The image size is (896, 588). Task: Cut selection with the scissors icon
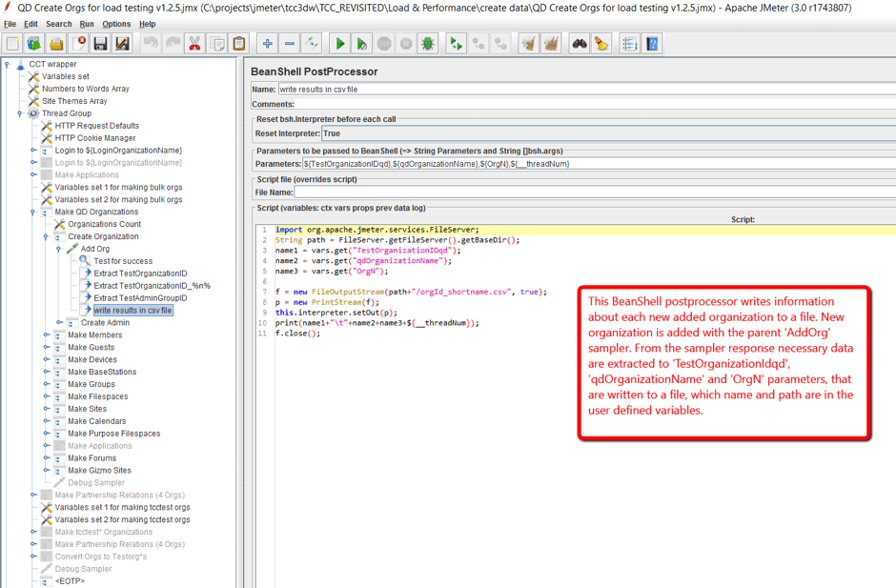pos(194,44)
